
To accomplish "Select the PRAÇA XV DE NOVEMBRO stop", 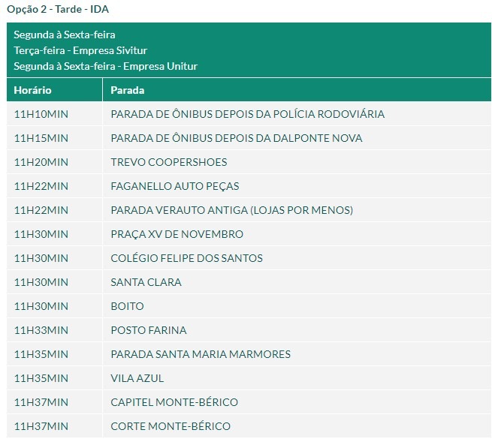I will [x=177, y=234].
